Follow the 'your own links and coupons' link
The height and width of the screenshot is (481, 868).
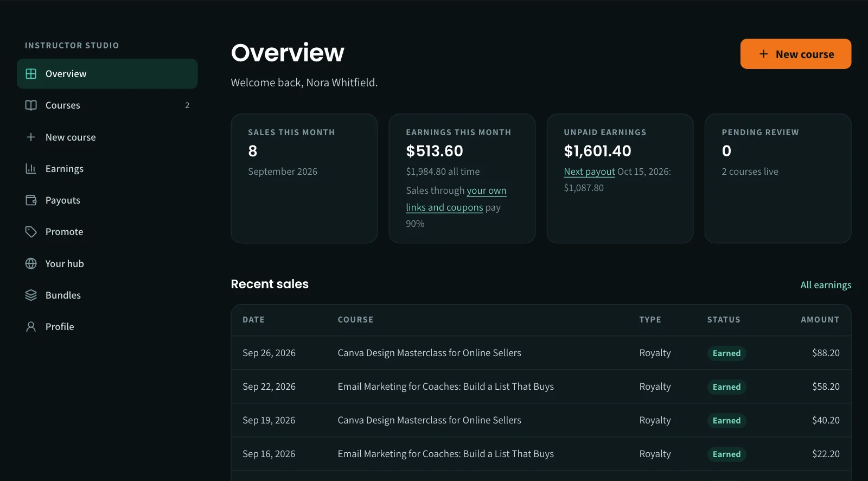click(x=456, y=199)
